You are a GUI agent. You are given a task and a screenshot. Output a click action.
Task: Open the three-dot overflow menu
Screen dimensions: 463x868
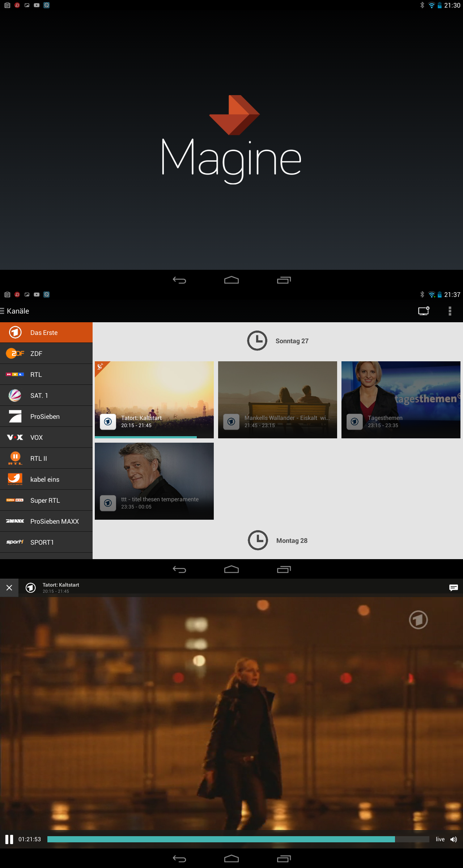450,311
